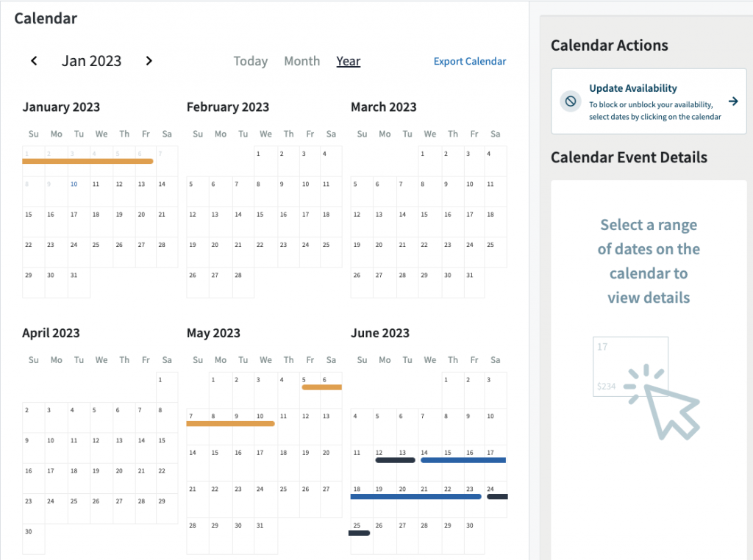Click the Jan 2023 navigation label
Screen dimensions: 753x560
91,61
